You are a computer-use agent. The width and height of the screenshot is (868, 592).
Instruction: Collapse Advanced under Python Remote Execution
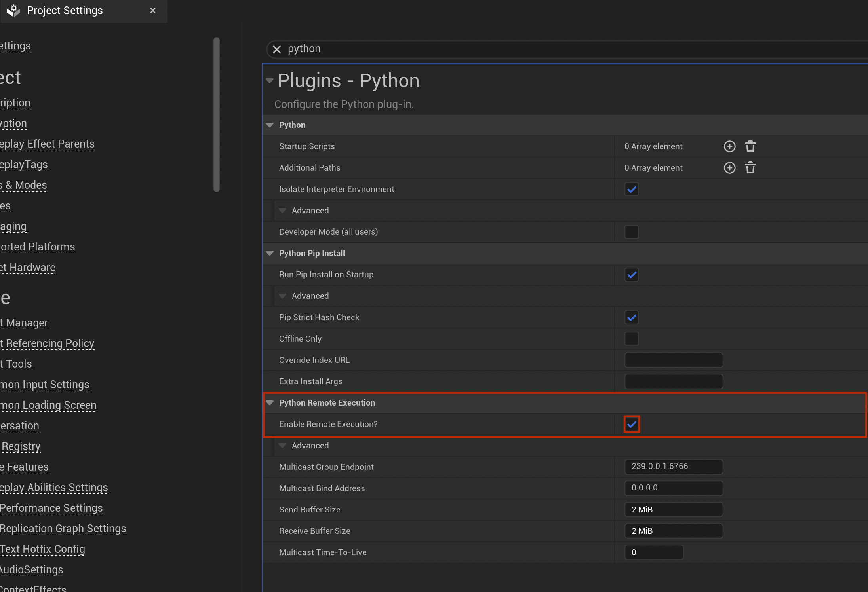tap(283, 445)
